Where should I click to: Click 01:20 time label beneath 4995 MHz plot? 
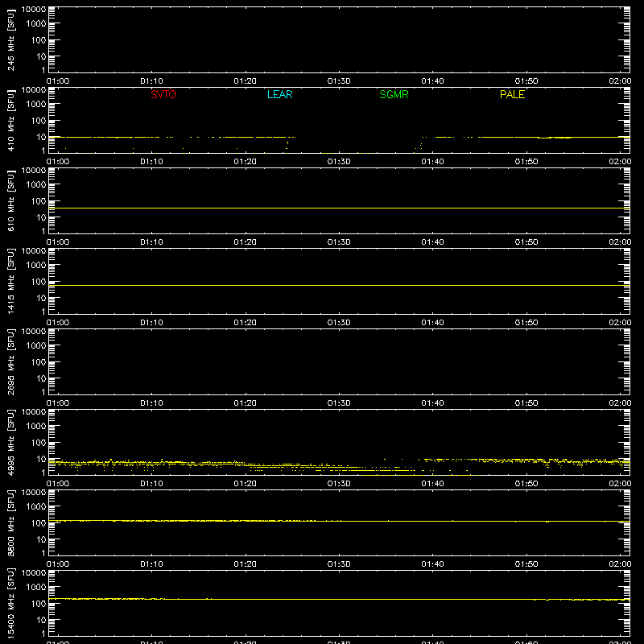coord(246,484)
